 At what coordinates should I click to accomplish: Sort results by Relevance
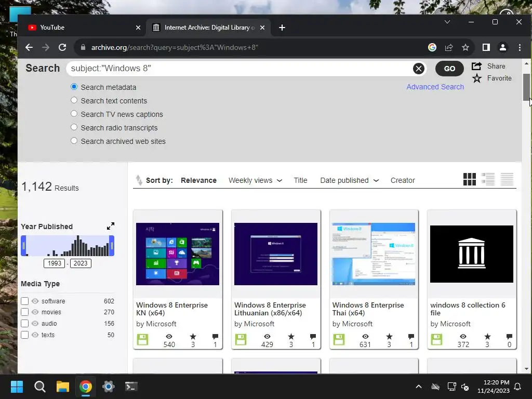coord(198,180)
